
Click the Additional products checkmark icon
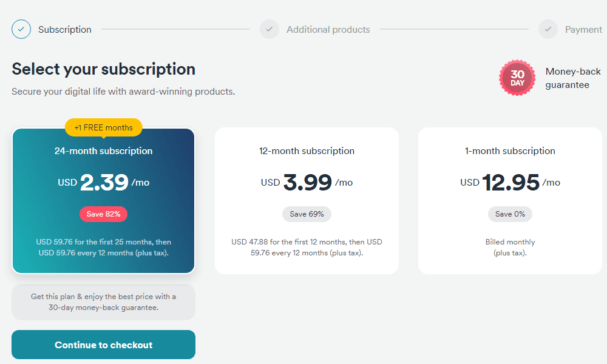(270, 29)
